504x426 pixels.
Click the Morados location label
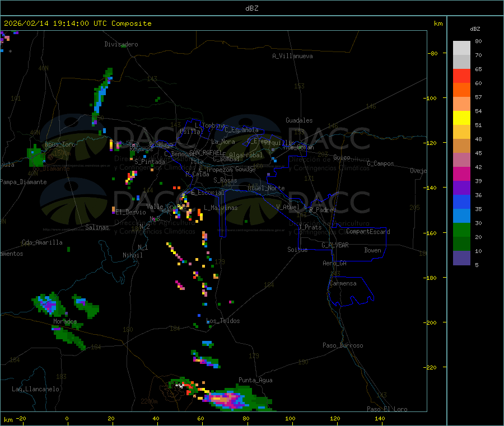65,321
